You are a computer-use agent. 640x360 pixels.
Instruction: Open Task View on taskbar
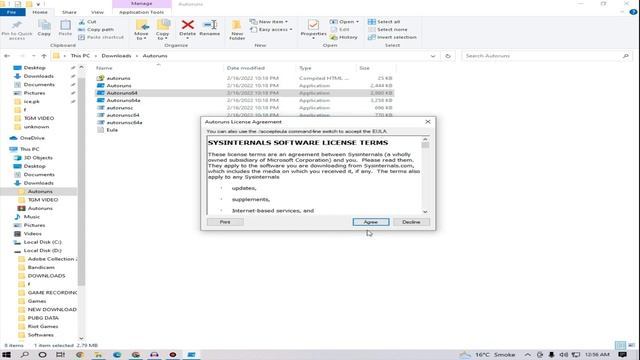pyautogui.click(x=60, y=355)
